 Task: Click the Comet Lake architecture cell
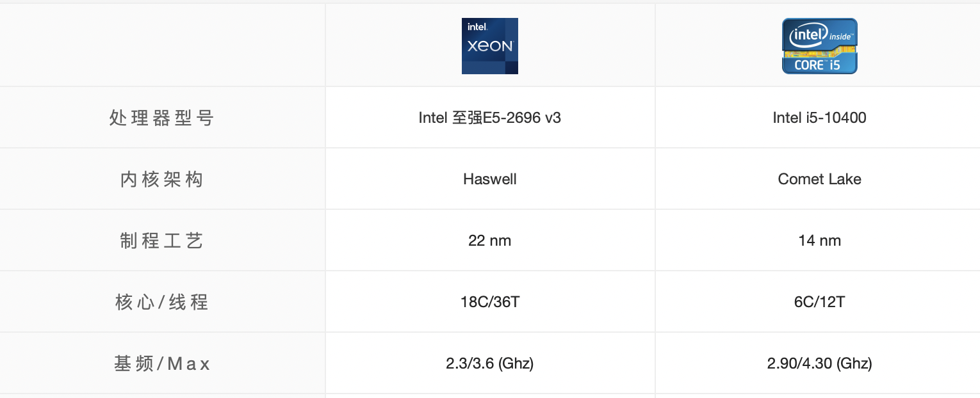tap(819, 179)
